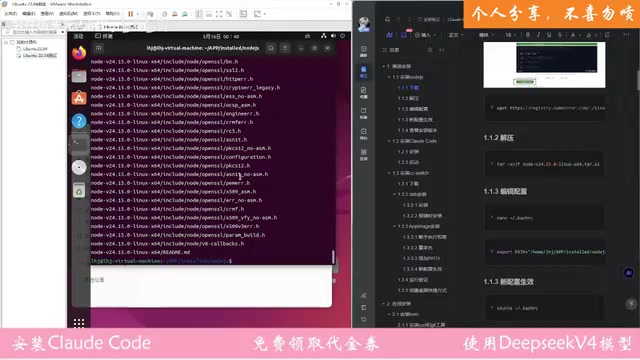Open the font color dropdown arrow
Screen dimensions: 640x360
(x=579, y=36)
